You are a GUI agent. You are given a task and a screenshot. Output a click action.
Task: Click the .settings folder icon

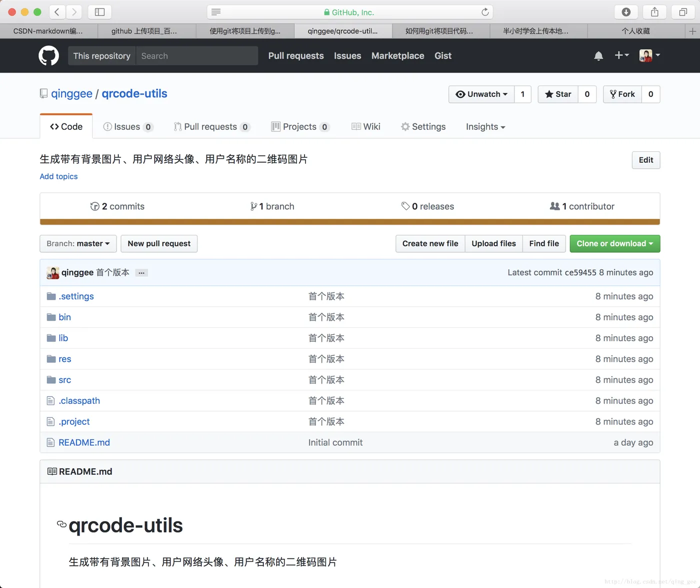(x=51, y=296)
